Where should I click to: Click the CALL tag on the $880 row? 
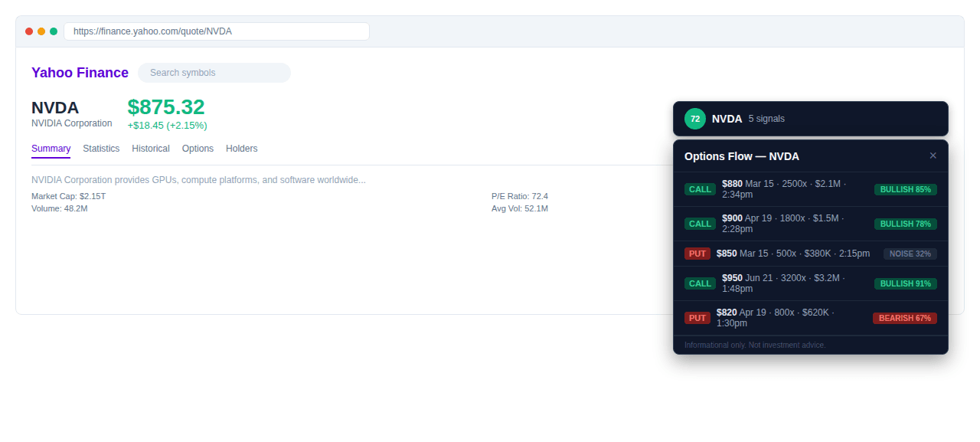tap(700, 189)
